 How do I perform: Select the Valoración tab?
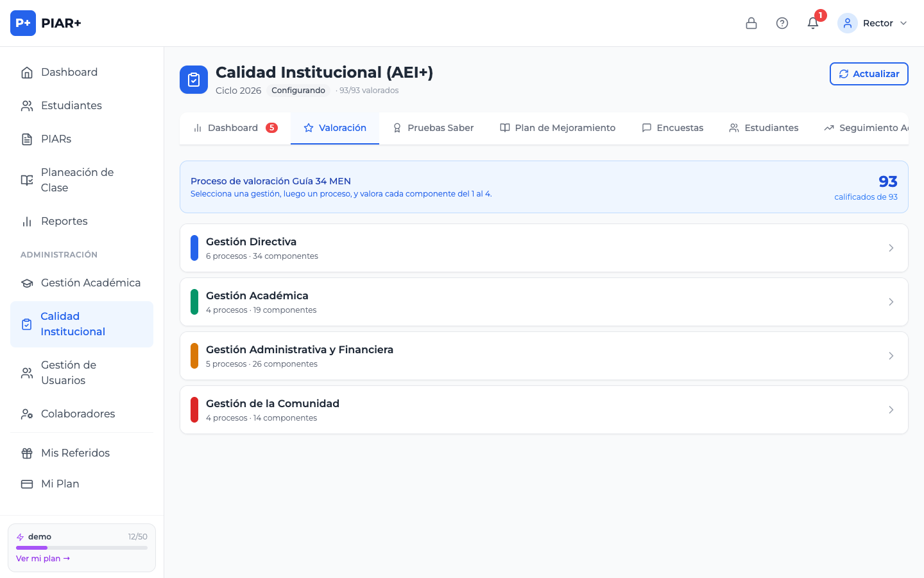click(335, 128)
